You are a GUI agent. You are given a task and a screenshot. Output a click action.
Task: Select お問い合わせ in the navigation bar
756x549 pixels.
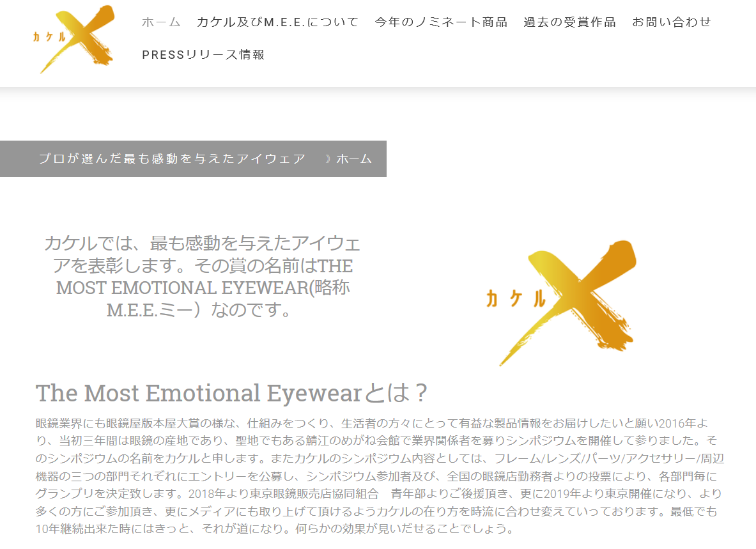pos(672,22)
